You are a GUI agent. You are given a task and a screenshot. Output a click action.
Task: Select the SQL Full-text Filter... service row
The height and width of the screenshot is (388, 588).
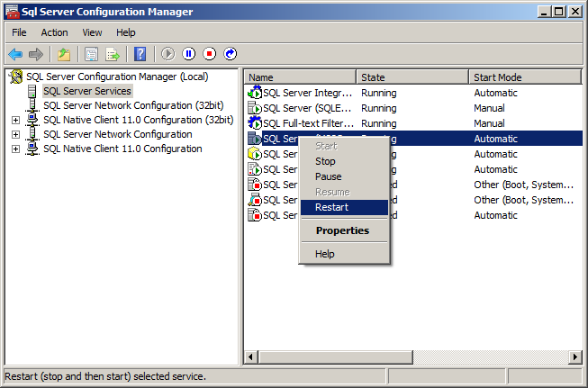pyautogui.click(x=412, y=123)
